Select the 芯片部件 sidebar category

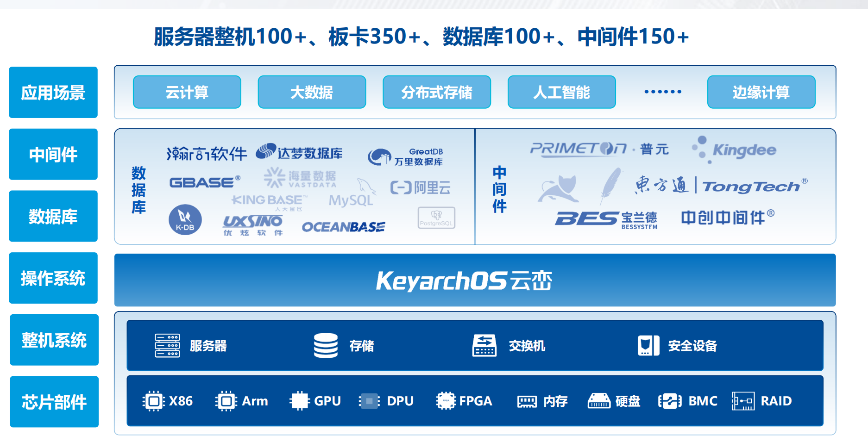pyautogui.click(x=54, y=402)
